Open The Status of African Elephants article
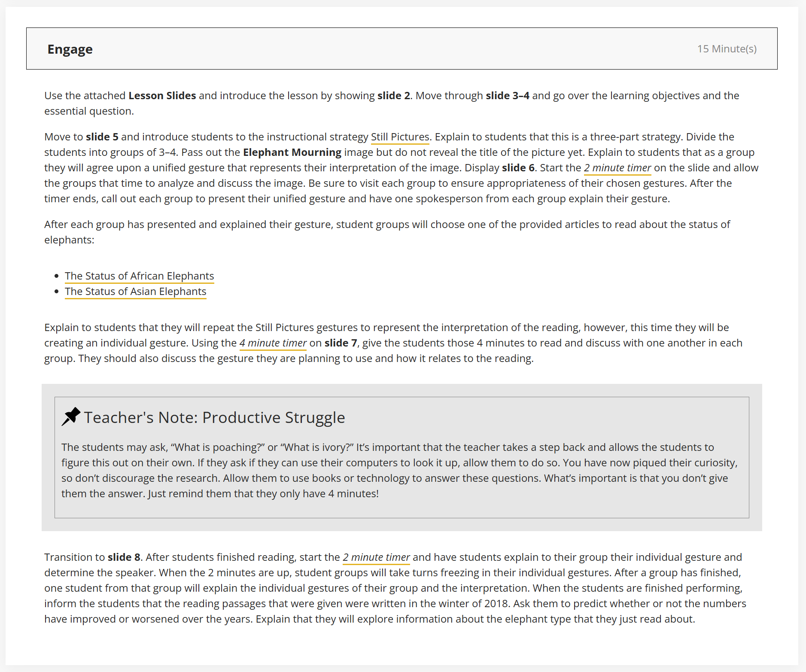Image resolution: width=806 pixels, height=672 pixels. 139,276
